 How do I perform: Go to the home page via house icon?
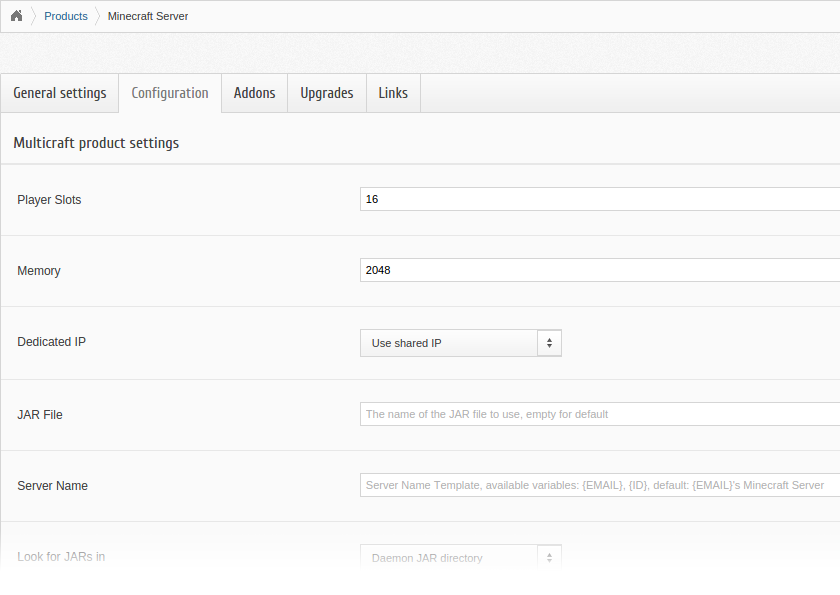[x=17, y=16]
